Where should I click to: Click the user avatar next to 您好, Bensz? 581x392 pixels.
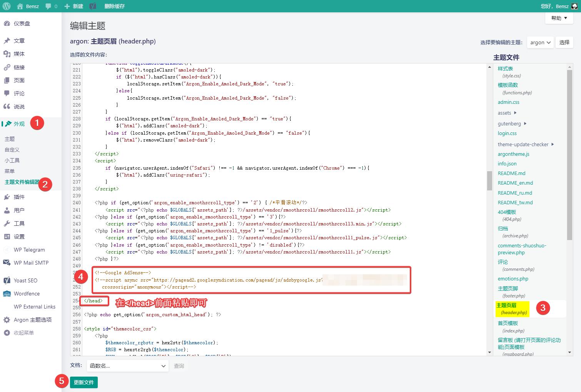pos(574,6)
